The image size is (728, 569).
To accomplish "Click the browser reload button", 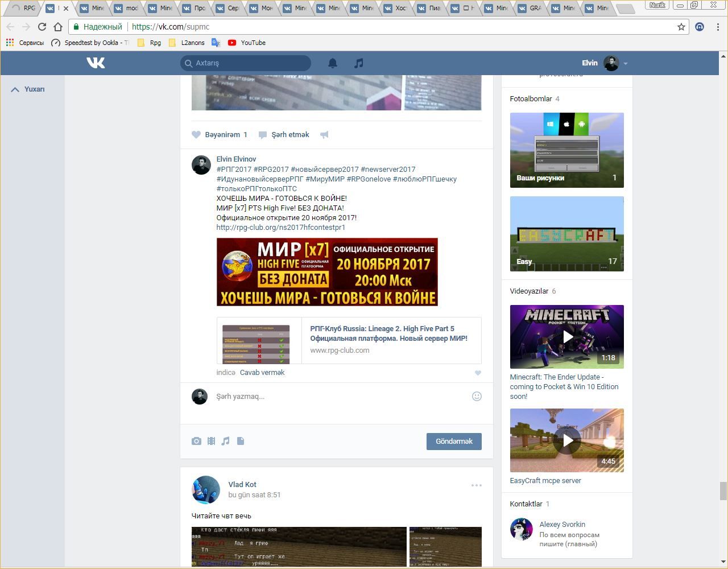I will pyautogui.click(x=42, y=27).
